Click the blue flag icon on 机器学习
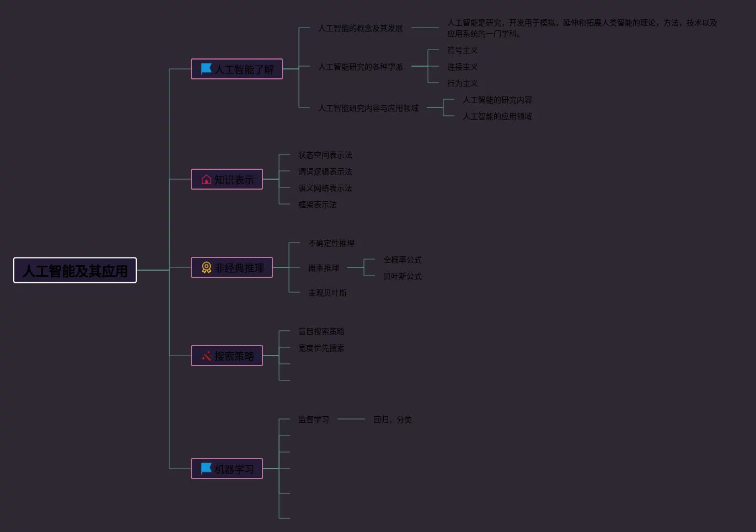Screen dimensions: 756x532 tap(206, 468)
